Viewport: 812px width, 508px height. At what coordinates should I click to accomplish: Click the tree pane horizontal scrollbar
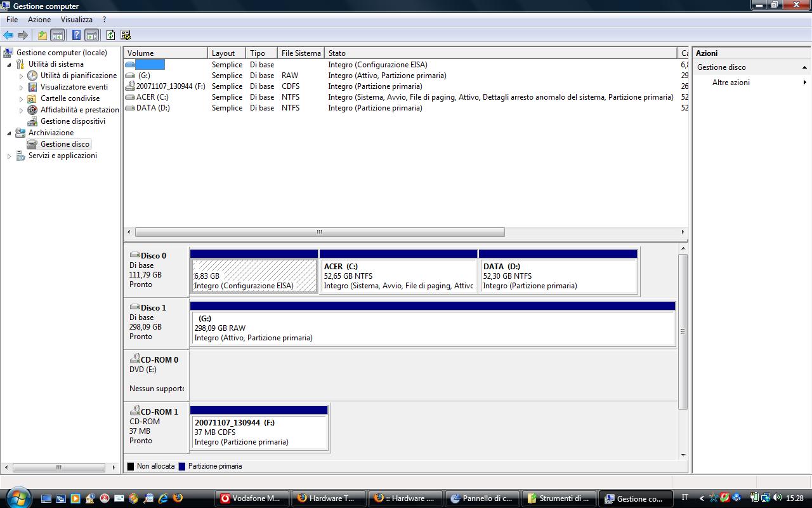[x=58, y=467]
